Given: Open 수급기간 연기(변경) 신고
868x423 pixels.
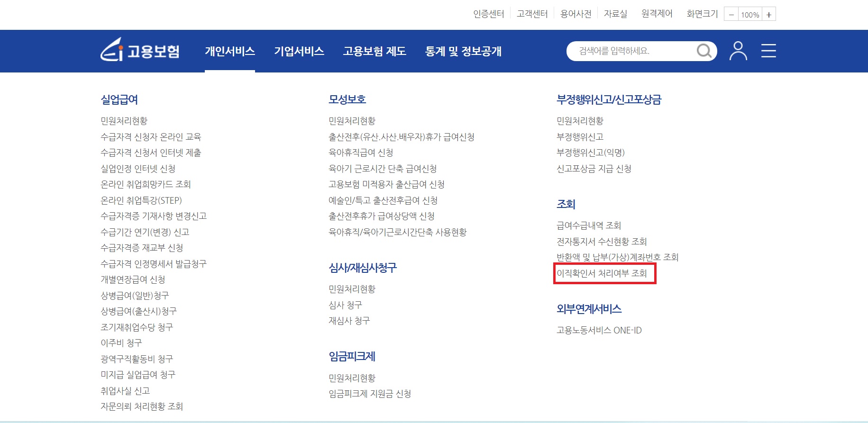Looking at the screenshot, I should pos(145,232).
